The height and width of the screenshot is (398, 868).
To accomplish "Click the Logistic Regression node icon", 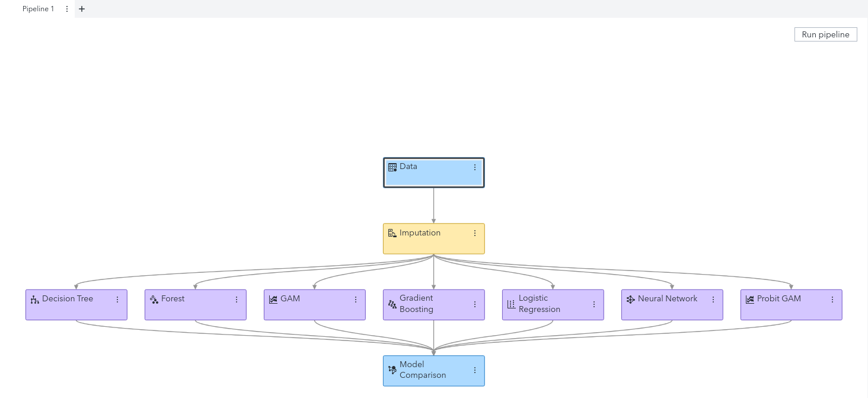I will pyautogui.click(x=511, y=304).
